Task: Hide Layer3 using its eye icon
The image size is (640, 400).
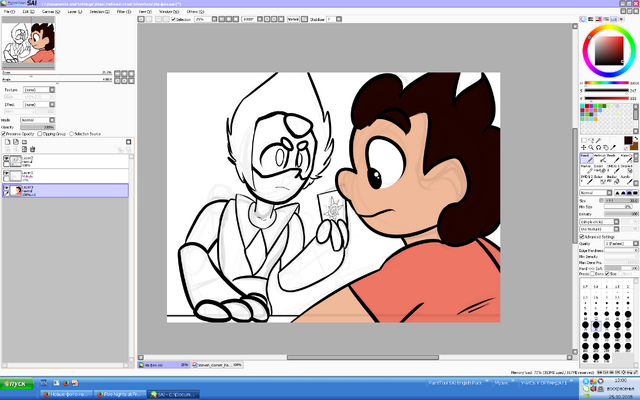Action: point(6,188)
